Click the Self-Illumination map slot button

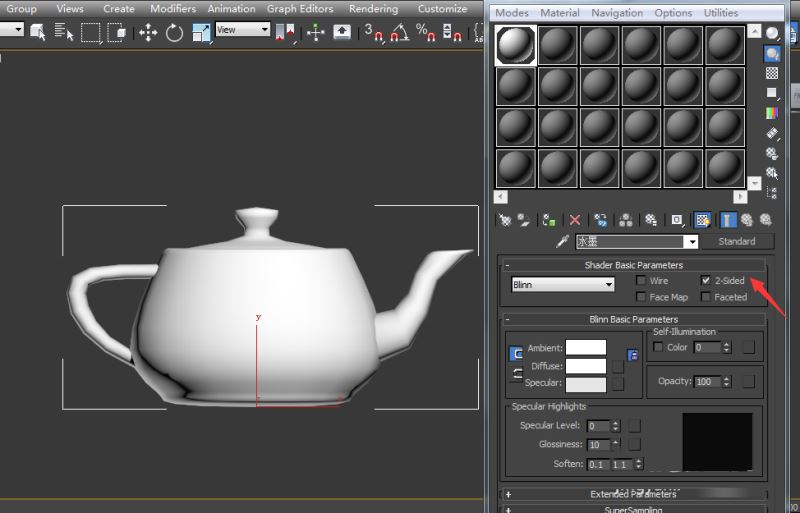[x=748, y=348]
